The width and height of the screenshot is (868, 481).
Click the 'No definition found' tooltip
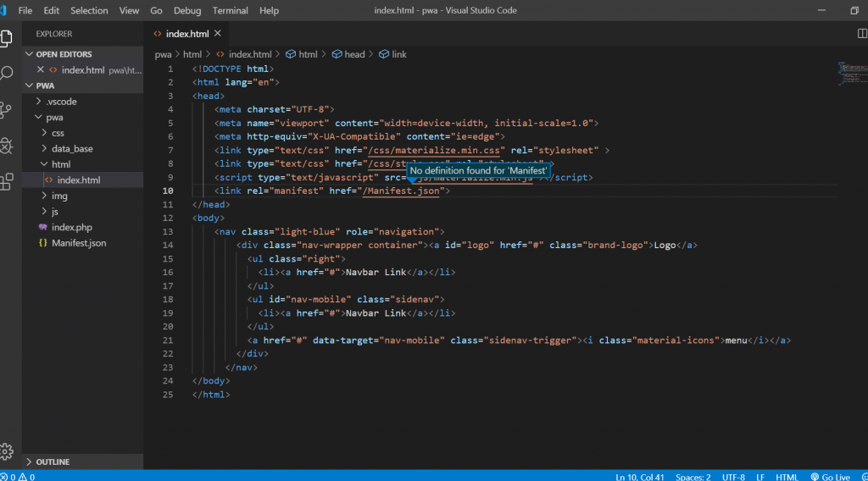coord(478,170)
